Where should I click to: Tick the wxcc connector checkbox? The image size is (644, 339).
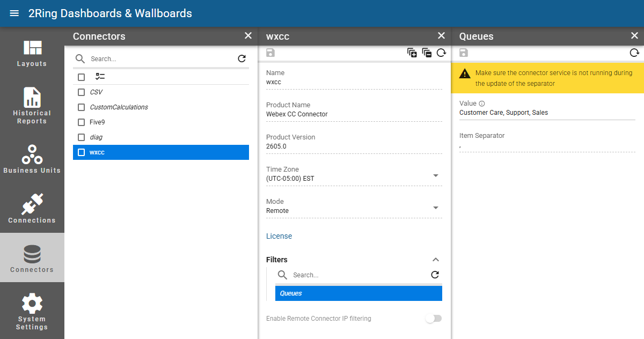[82, 152]
